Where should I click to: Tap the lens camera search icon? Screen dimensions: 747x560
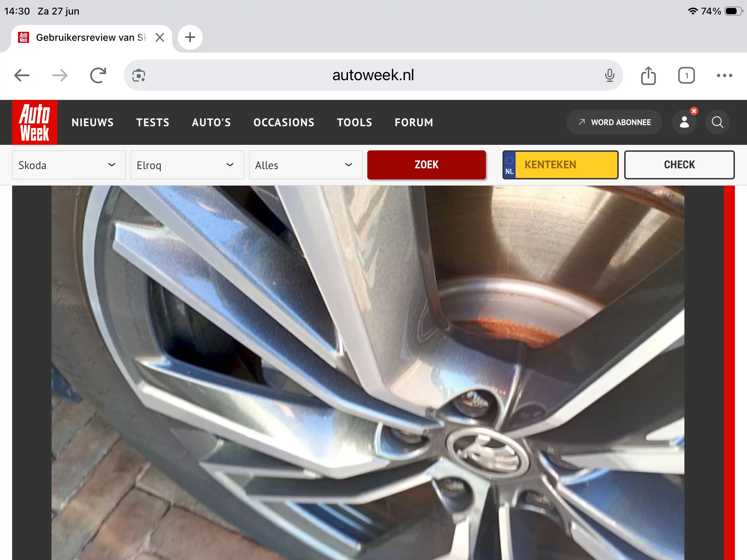pyautogui.click(x=139, y=75)
